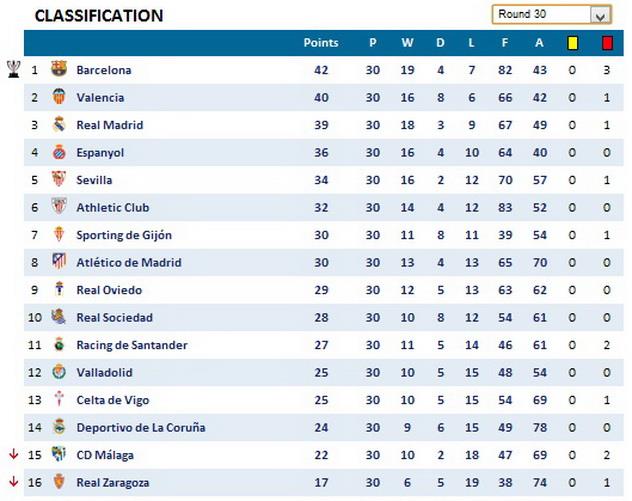Click the Barcelona club crest icon
Image resolution: width=632 pixels, height=501 pixels.
(59, 70)
